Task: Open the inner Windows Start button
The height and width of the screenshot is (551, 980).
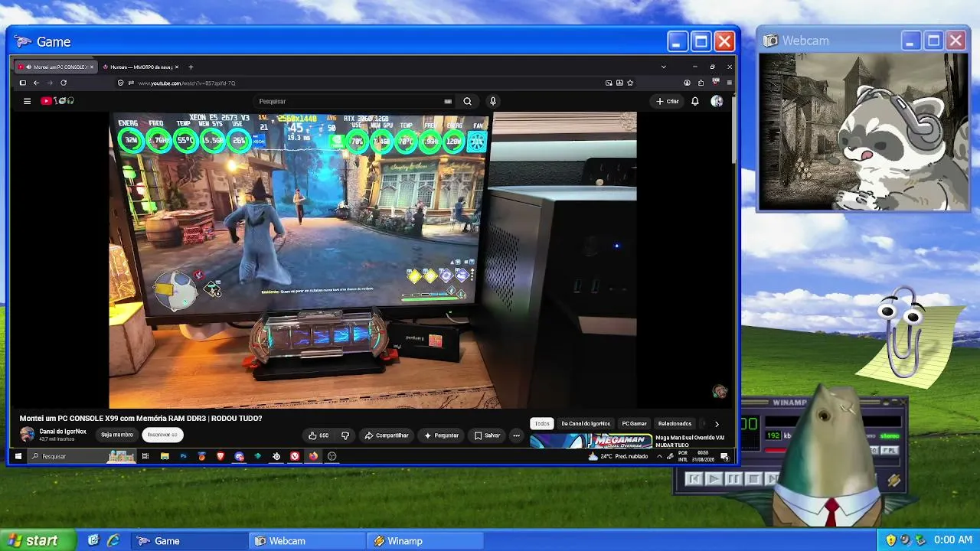Action: pos(18,456)
